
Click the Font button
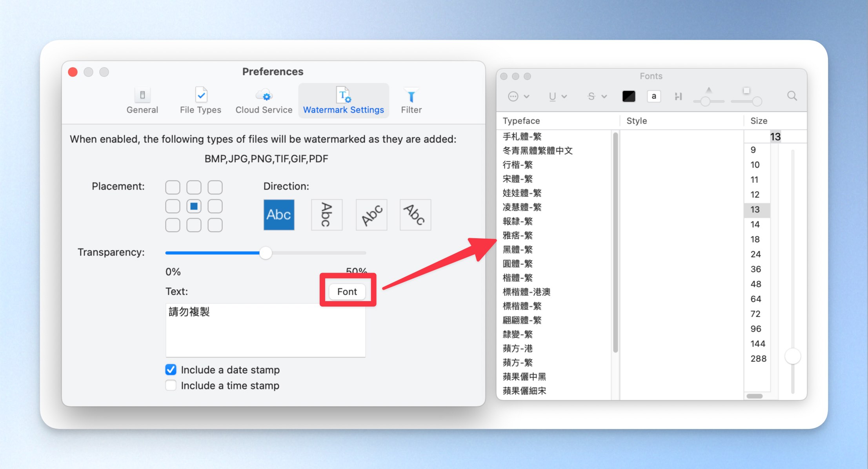[x=347, y=292]
